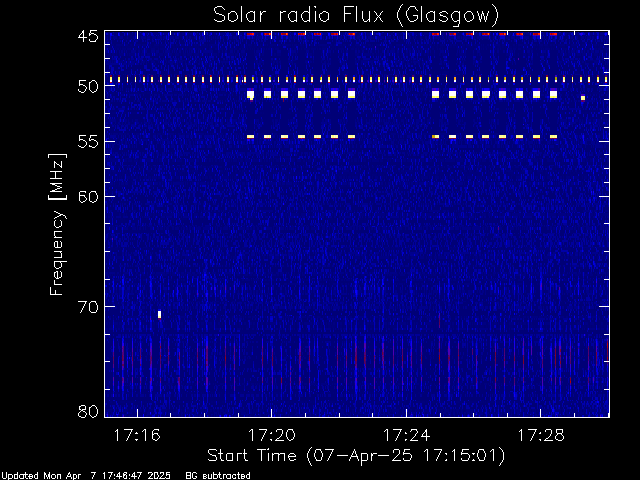Click the 45 frequency tick label

(88, 36)
